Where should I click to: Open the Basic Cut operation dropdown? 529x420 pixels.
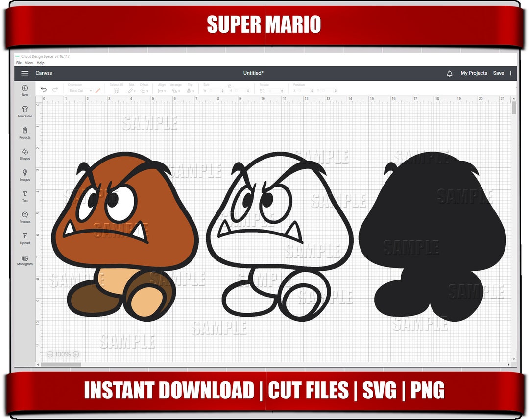80,90
